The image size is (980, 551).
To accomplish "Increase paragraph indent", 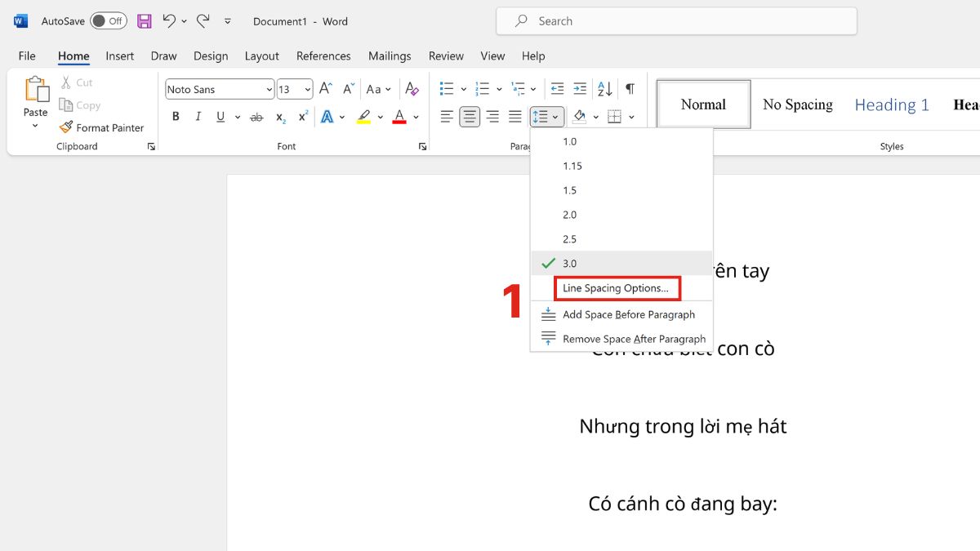I will [x=580, y=89].
